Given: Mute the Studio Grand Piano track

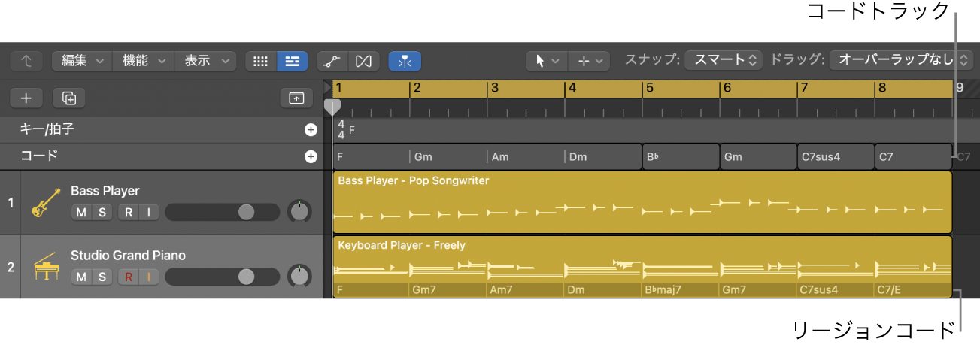Looking at the screenshot, I should pyautogui.click(x=82, y=277).
